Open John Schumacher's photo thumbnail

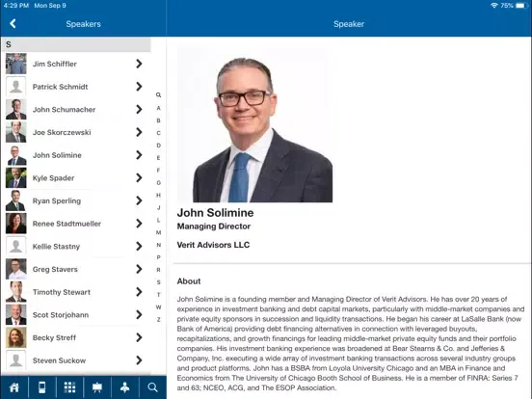(x=16, y=109)
